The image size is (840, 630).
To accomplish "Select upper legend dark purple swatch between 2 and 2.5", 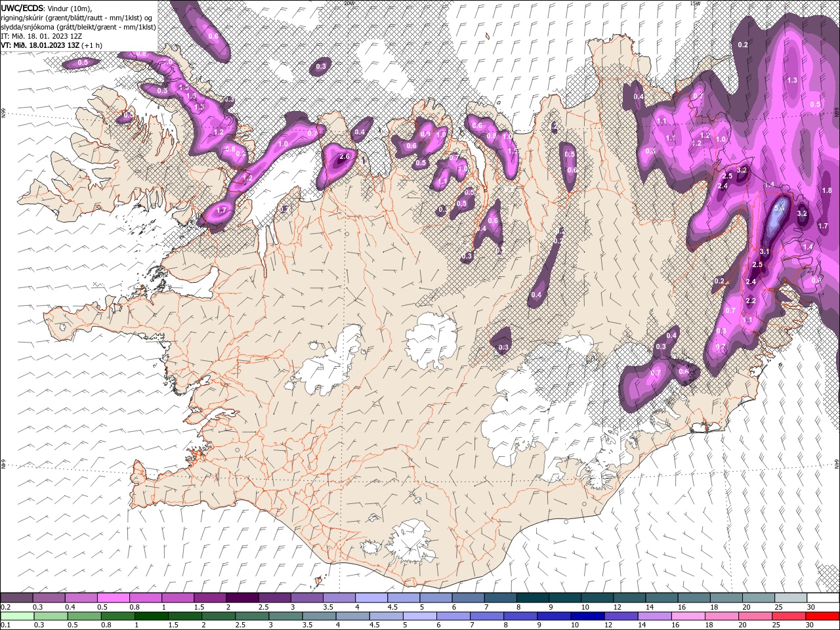I will pos(242,597).
